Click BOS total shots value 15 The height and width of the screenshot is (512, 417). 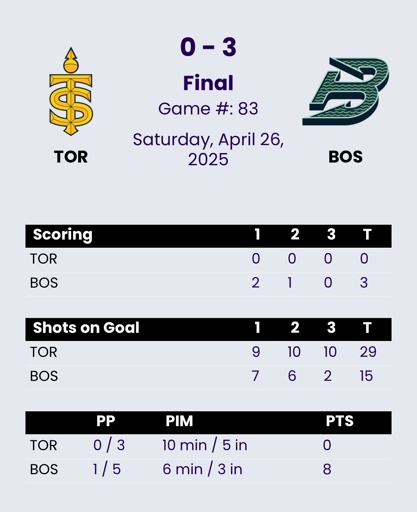366,376
